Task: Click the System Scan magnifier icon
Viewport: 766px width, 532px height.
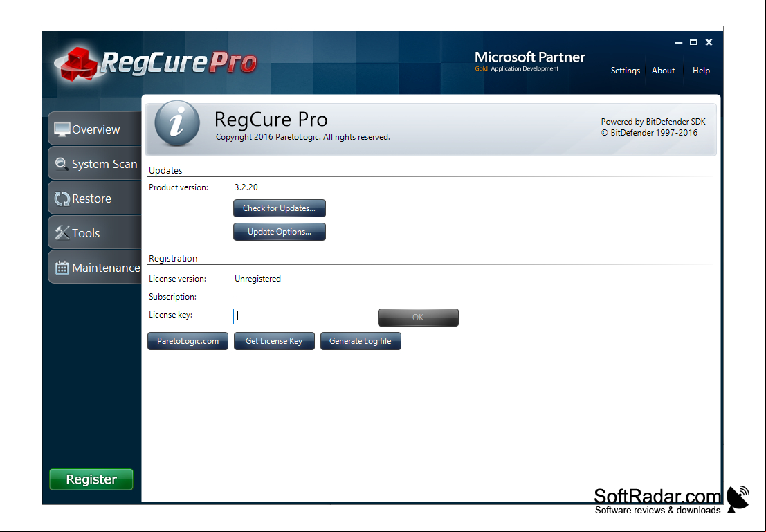Action: point(62,164)
